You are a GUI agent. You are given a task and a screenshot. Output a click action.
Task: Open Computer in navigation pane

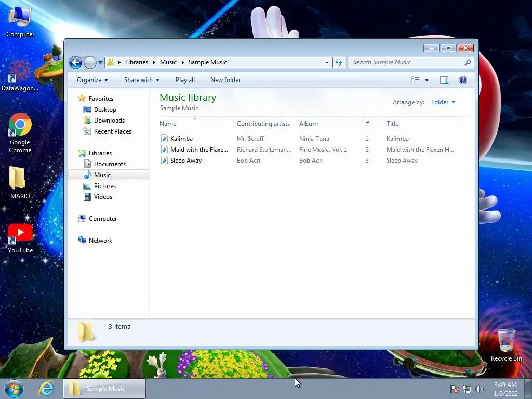click(x=103, y=219)
